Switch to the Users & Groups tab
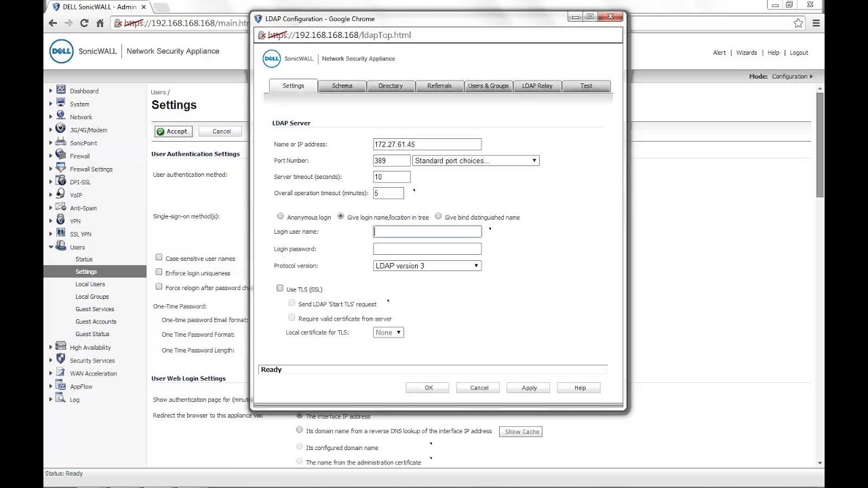Viewport: 868px width, 488px height. [x=488, y=86]
